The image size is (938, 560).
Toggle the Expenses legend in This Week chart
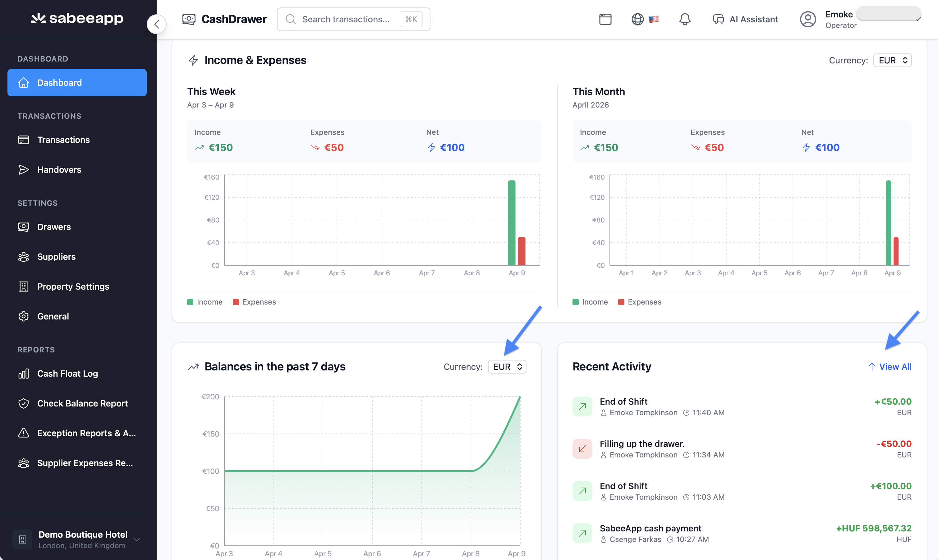pyautogui.click(x=254, y=302)
